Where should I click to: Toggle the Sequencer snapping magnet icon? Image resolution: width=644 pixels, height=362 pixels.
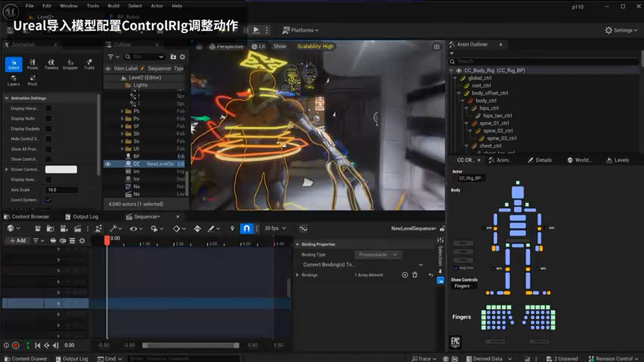click(x=247, y=228)
